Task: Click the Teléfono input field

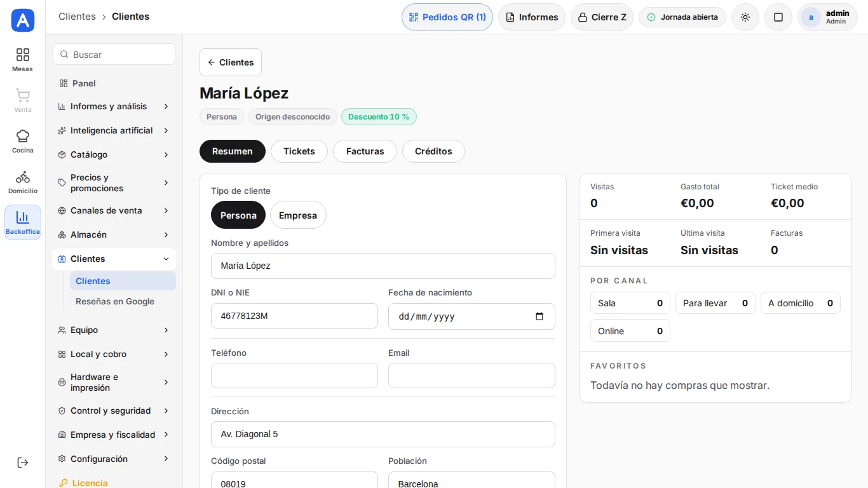Action: click(x=294, y=376)
